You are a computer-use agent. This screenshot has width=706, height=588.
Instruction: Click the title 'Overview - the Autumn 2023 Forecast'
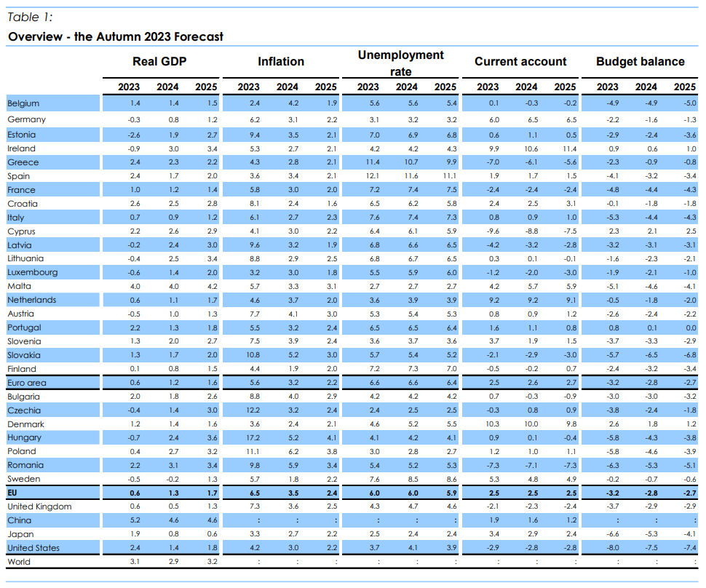[x=116, y=36]
